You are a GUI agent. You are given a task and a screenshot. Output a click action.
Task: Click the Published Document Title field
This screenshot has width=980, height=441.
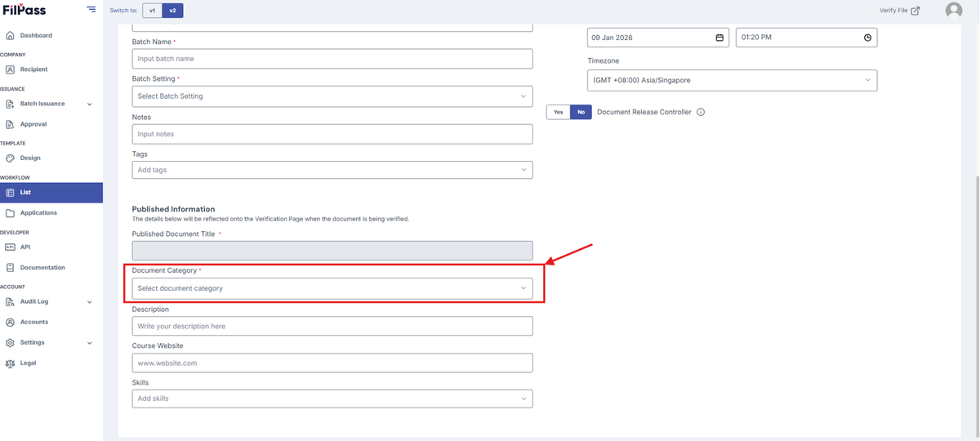(x=332, y=251)
